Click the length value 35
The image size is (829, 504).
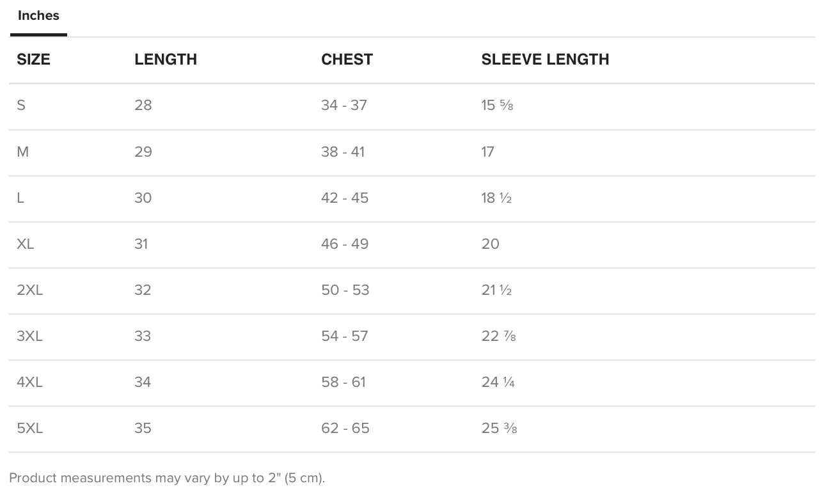[143, 429]
